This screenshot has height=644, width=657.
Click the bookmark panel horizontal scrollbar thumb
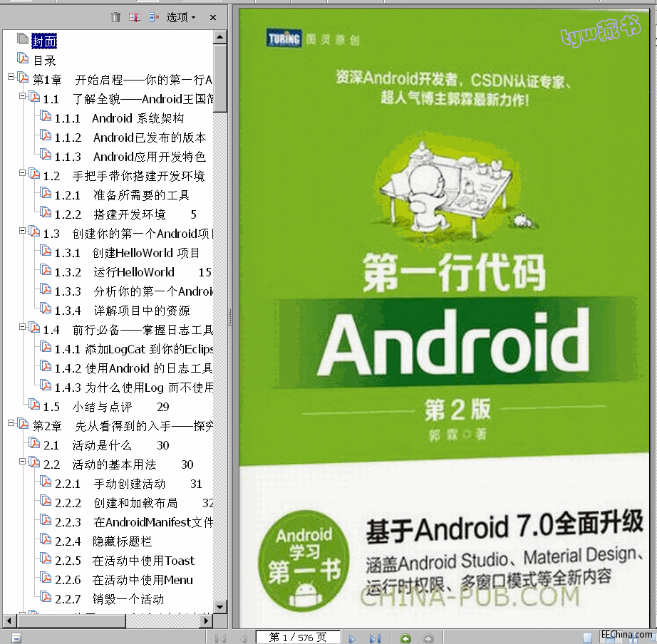[71, 620]
